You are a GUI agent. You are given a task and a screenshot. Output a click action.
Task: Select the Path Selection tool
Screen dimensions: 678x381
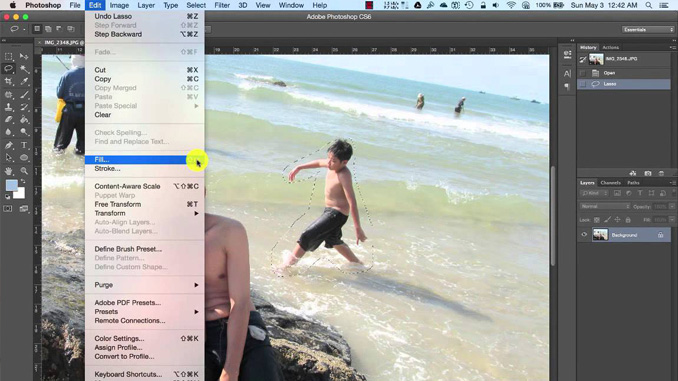[9, 158]
